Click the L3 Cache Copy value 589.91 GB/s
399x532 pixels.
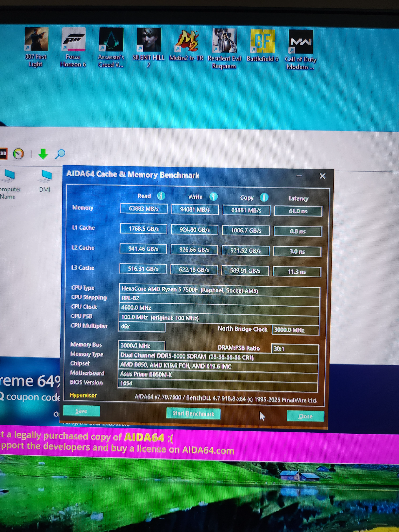(245, 271)
